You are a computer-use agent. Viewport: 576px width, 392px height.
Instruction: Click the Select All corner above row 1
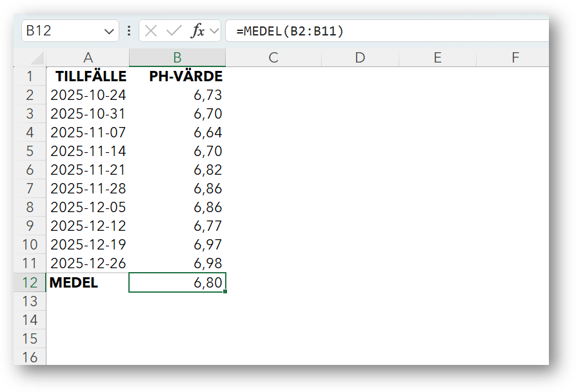tap(30, 57)
